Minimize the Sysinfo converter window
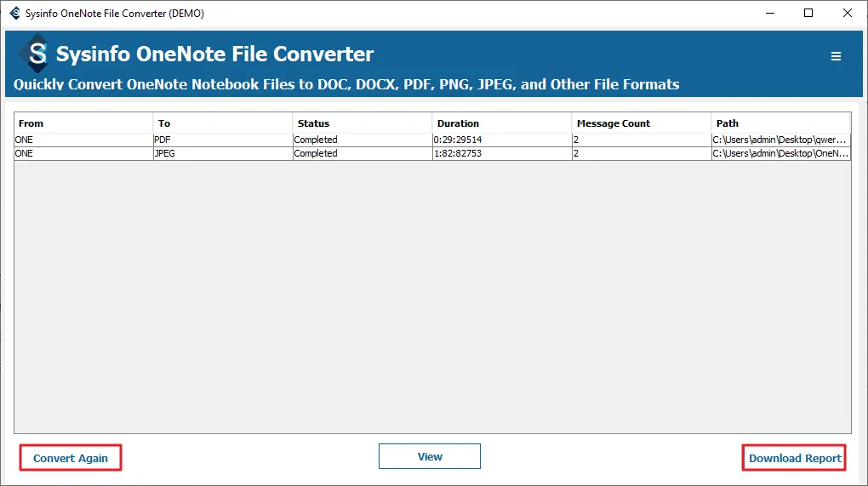The width and height of the screenshot is (868, 486). (x=770, y=13)
